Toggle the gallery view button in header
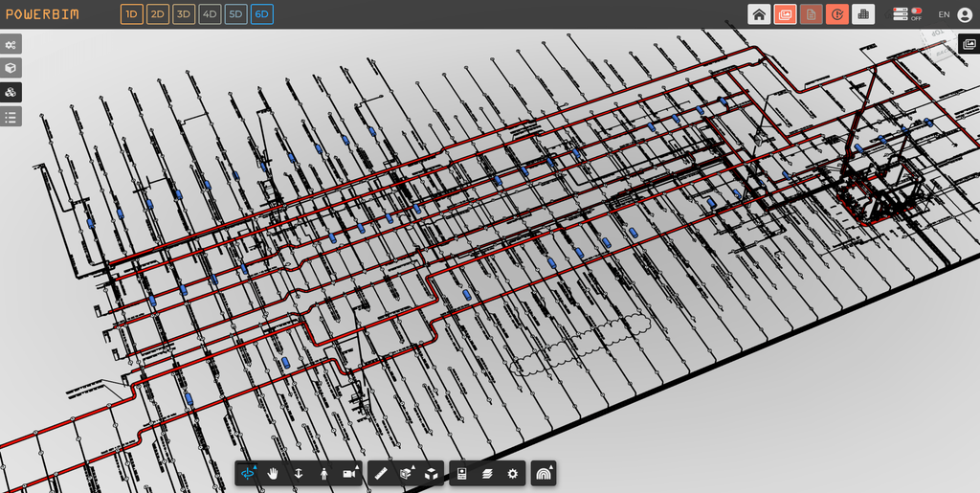Image resolution: width=980 pixels, height=493 pixels. 785,14
